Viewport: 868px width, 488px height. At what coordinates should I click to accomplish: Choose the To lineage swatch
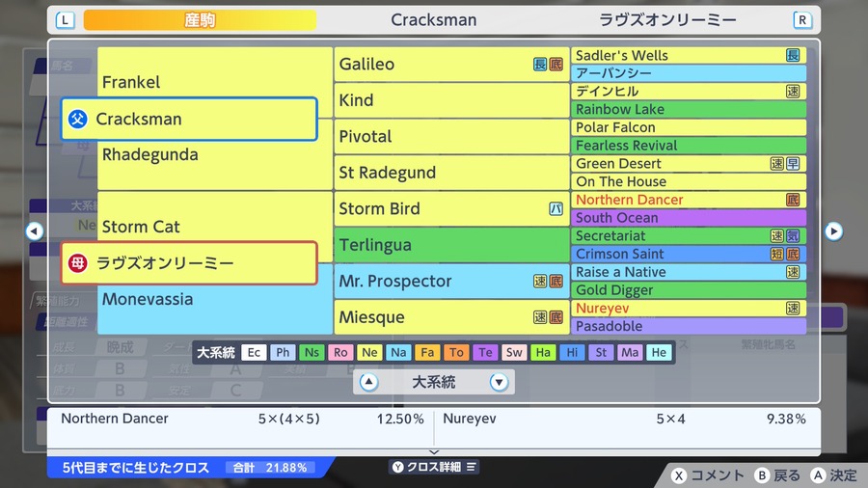tap(456, 352)
